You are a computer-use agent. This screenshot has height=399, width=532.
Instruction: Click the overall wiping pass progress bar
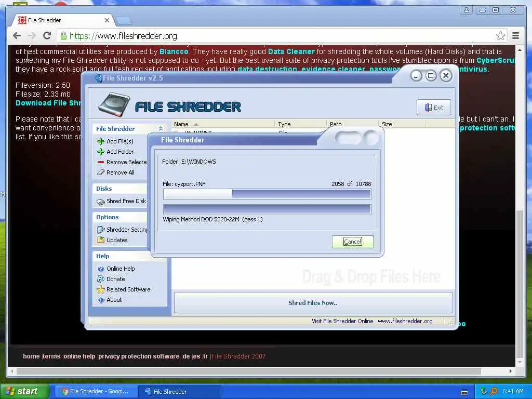coord(267,210)
